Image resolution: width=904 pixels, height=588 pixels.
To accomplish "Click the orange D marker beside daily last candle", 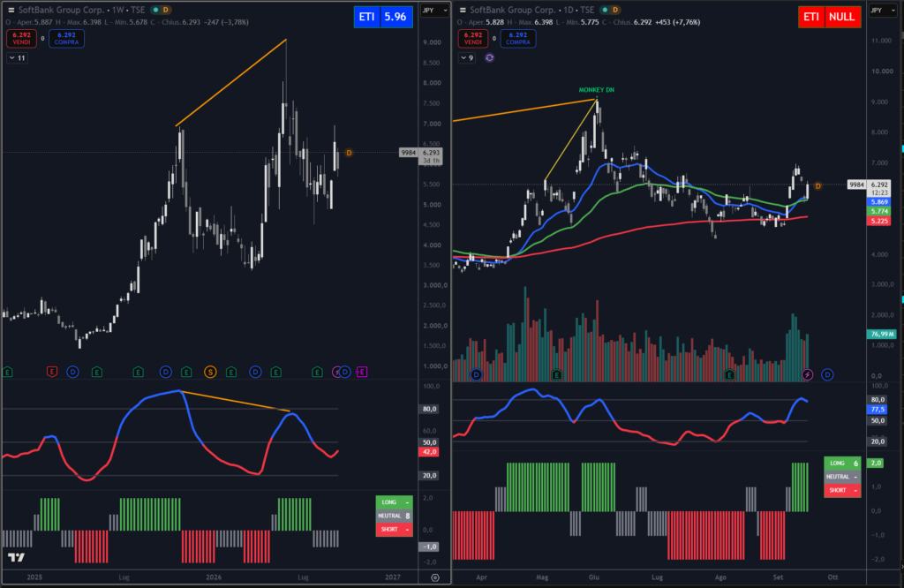I will (x=817, y=185).
